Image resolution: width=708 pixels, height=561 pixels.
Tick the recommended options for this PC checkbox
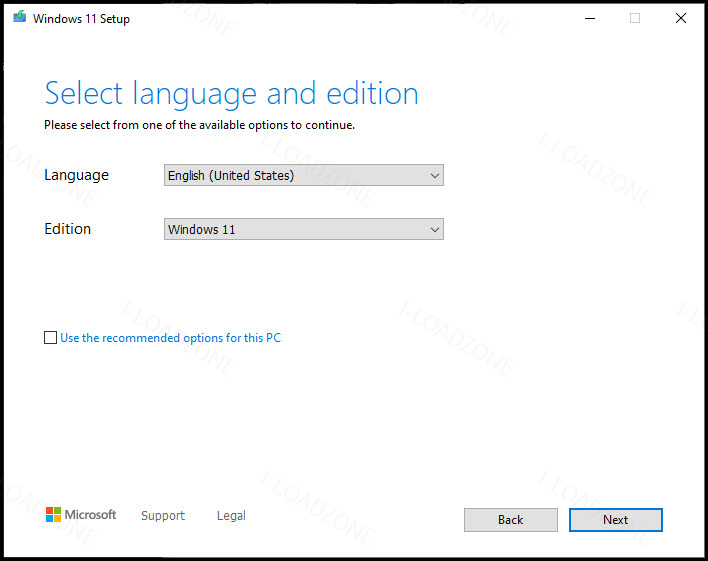(x=51, y=337)
